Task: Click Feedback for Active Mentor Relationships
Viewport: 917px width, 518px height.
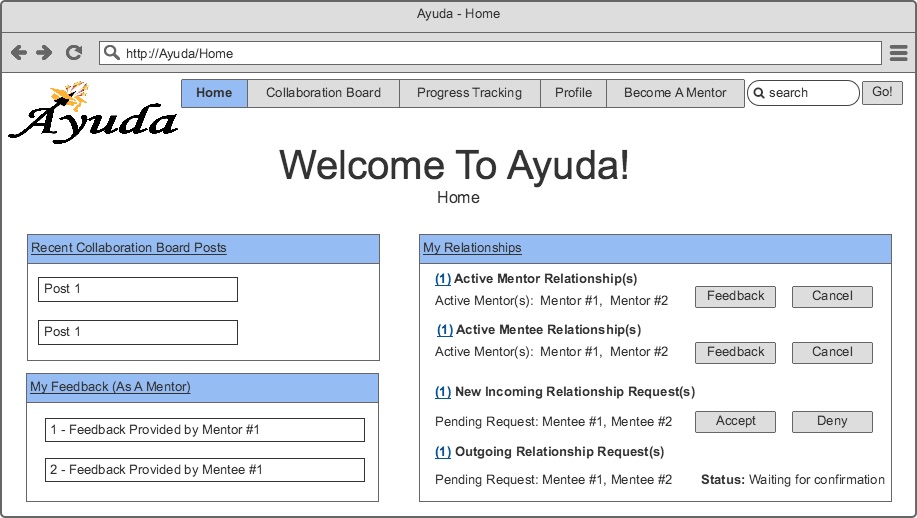Action: click(x=735, y=296)
